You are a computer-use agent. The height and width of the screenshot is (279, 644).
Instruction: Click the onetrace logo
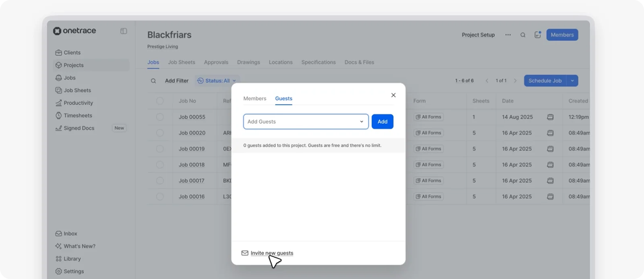pos(74,31)
